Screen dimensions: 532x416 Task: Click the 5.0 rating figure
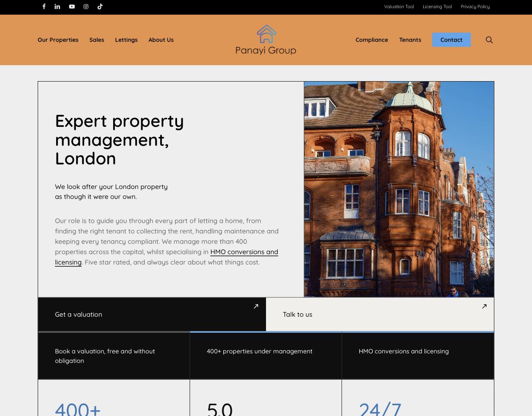220,409
